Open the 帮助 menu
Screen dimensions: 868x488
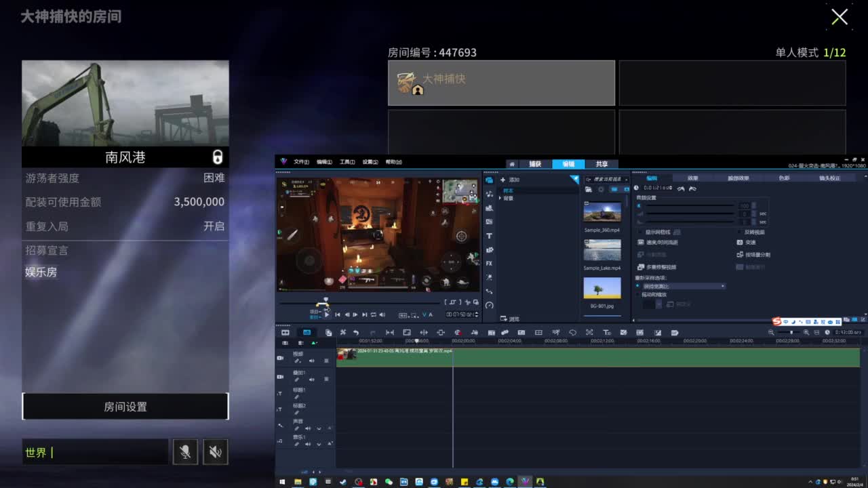point(393,162)
